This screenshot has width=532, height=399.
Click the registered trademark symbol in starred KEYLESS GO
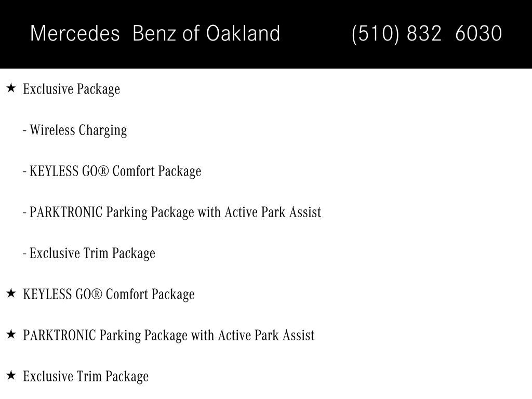(97, 294)
